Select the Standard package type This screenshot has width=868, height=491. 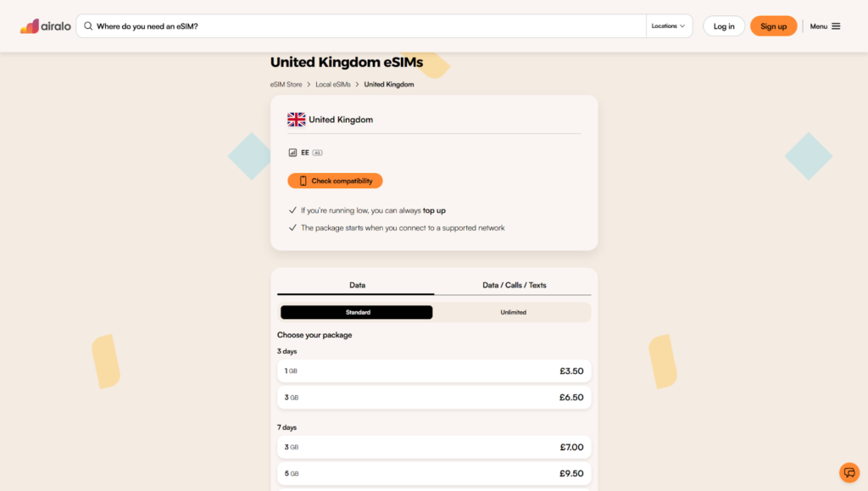(x=356, y=312)
